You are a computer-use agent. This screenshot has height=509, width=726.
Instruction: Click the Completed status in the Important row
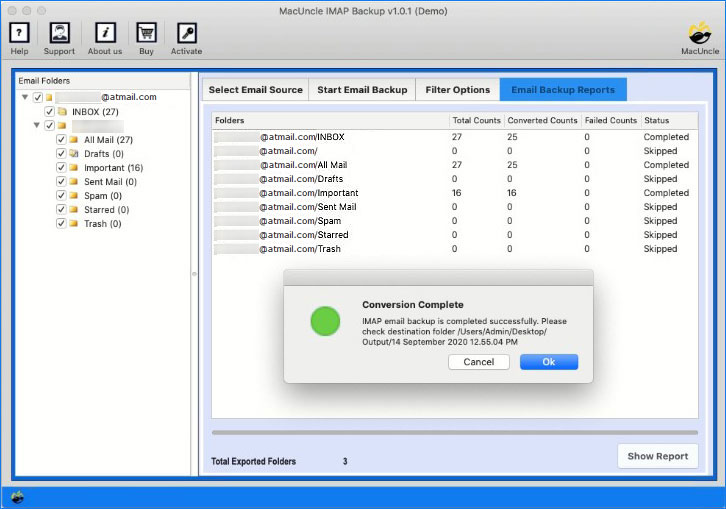point(666,193)
